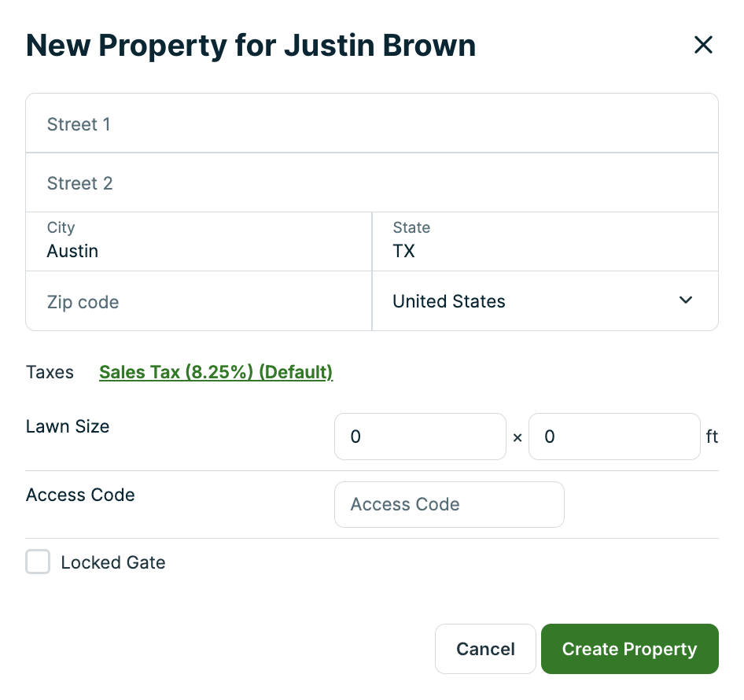
Task: Expand country list via chevron arrow
Action: pos(686,300)
